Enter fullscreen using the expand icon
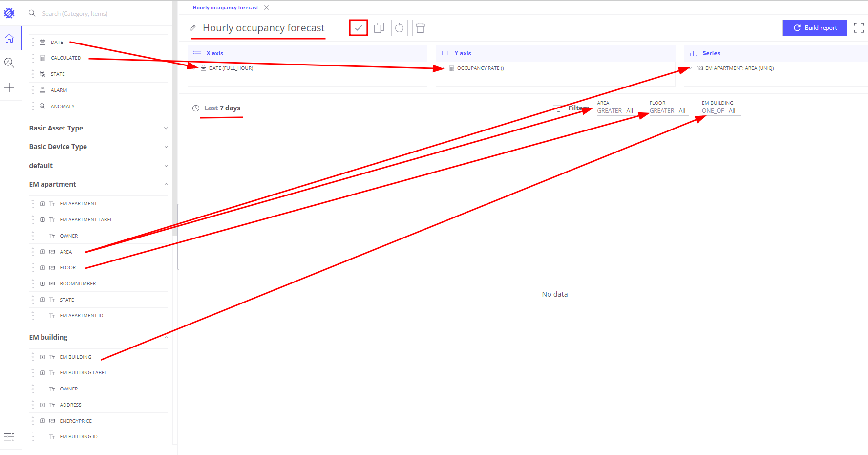The width and height of the screenshot is (868, 455). tap(858, 28)
